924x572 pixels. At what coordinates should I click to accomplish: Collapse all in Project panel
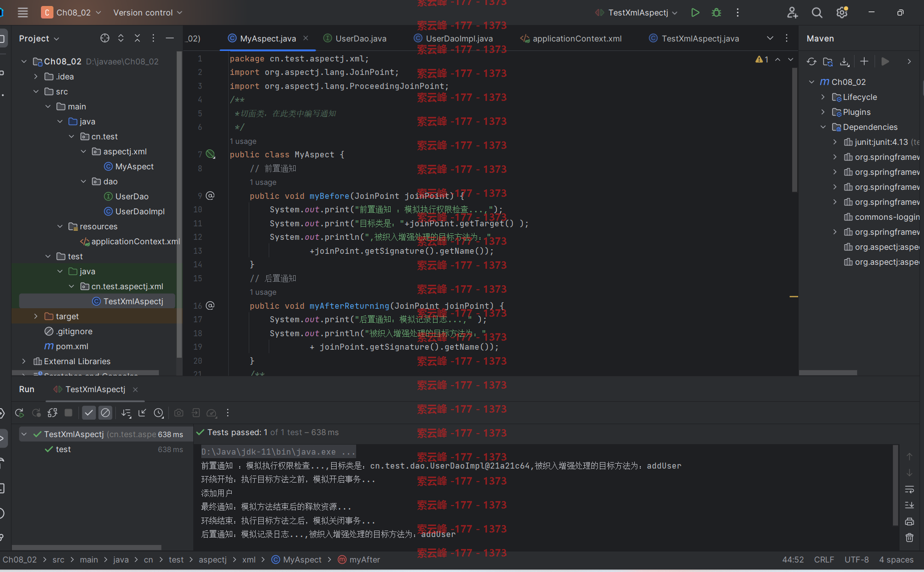pos(137,38)
